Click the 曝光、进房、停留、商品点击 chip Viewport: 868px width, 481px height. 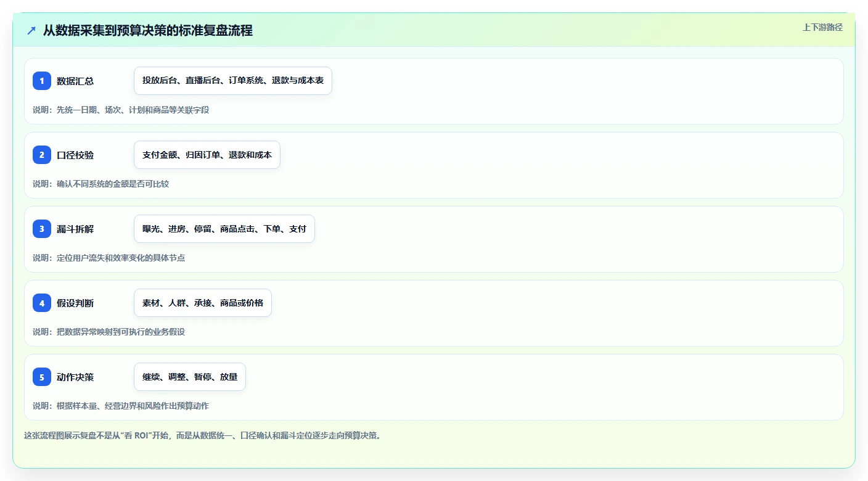pos(224,229)
